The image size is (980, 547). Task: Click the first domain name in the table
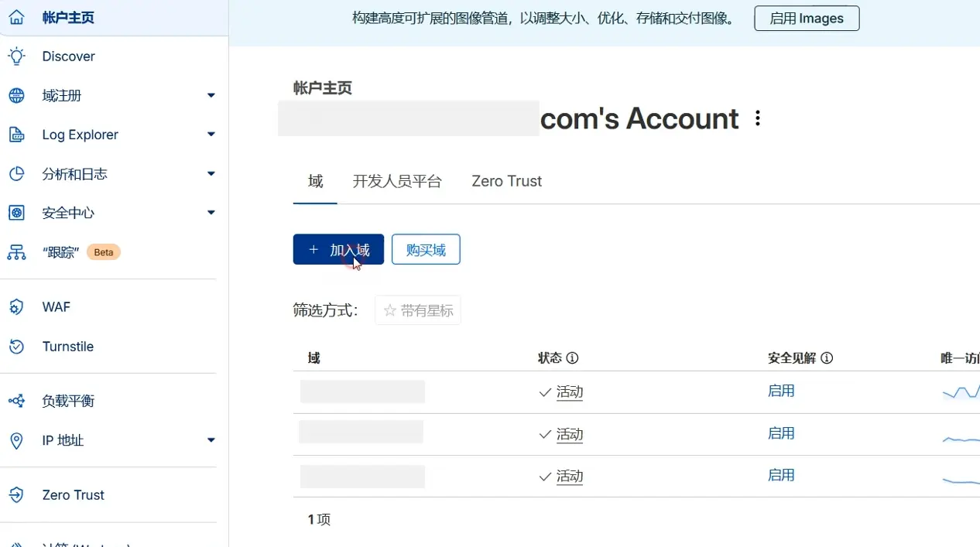pos(362,391)
